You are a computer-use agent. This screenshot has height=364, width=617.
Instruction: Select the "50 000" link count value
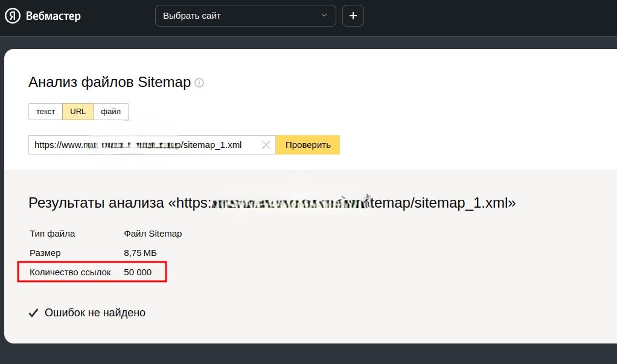point(138,272)
